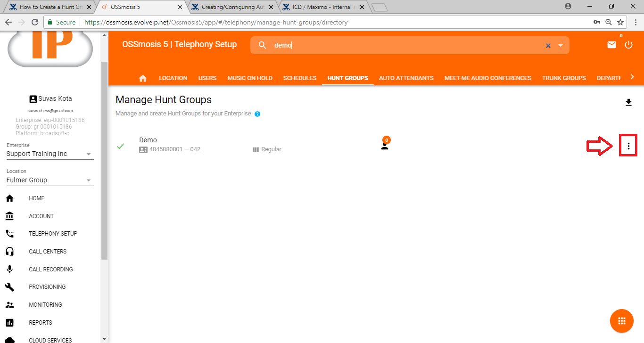644x343 pixels.
Task: Click the power logout icon
Action: [628, 45]
